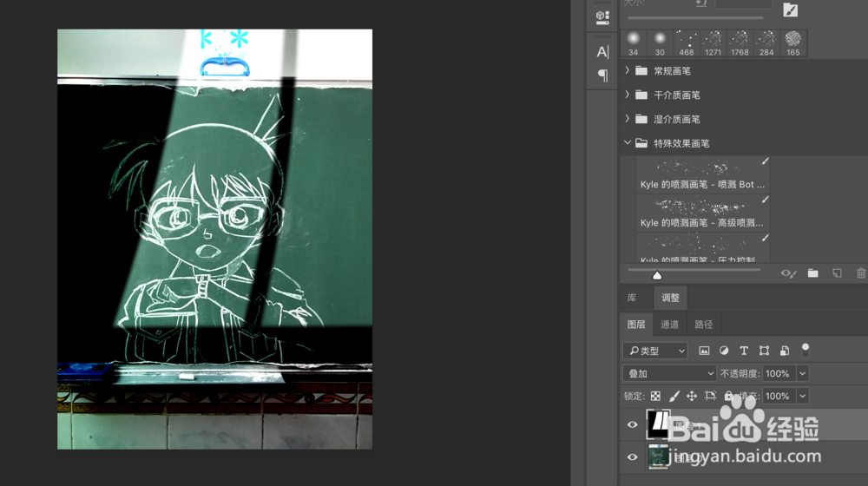Filter layers by smart object icon
The height and width of the screenshot is (486, 868).
coord(785,351)
